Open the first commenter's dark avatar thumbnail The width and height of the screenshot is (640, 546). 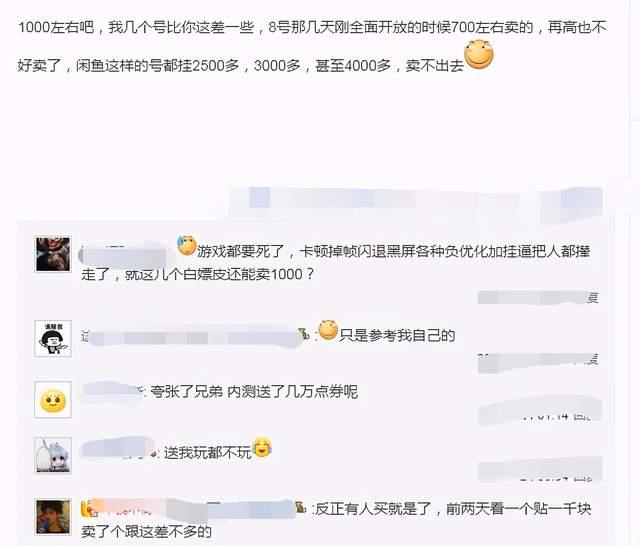coord(53,254)
